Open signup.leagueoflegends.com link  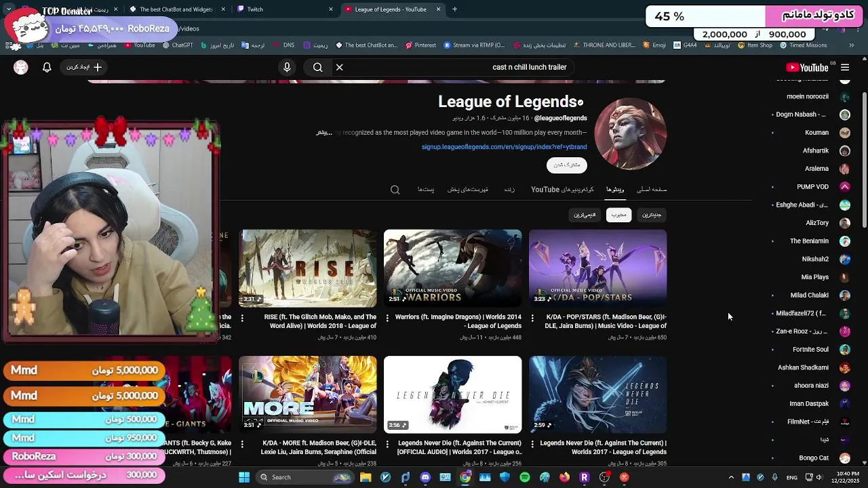tap(504, 147)
